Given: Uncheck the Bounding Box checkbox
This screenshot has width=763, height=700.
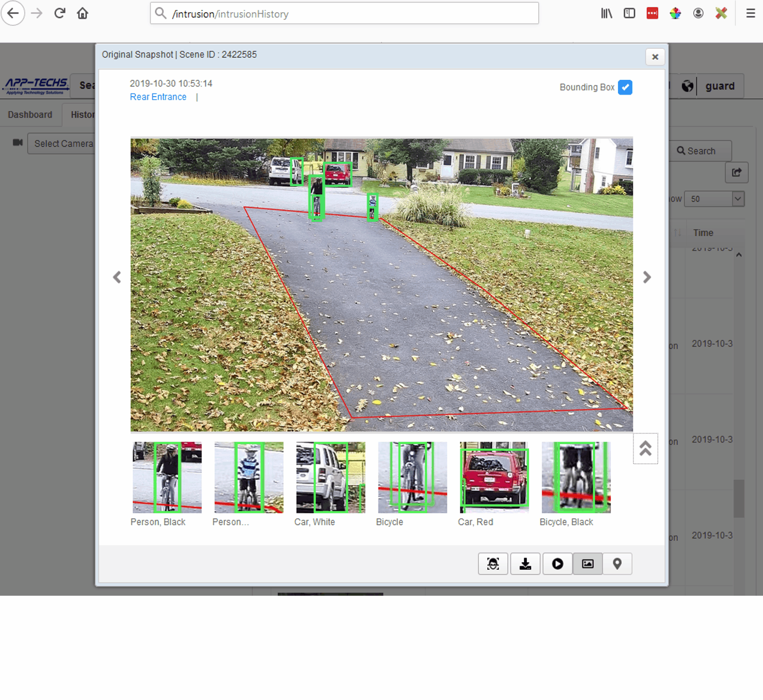Looking at the screenshot, I should tap(625, 87).
